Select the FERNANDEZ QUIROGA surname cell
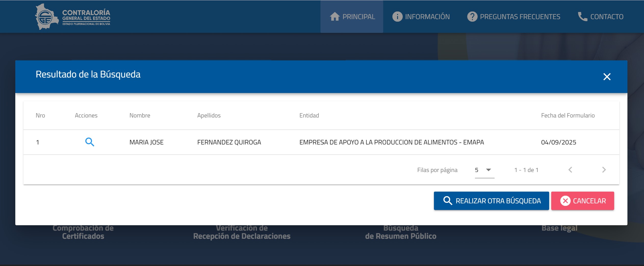This screenshot has height=266, width=644. 229,142
